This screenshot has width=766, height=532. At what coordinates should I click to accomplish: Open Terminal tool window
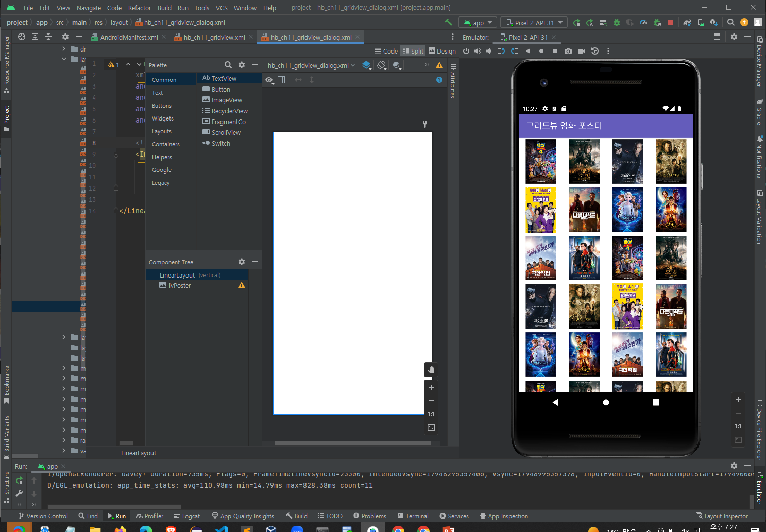[413, 516]
